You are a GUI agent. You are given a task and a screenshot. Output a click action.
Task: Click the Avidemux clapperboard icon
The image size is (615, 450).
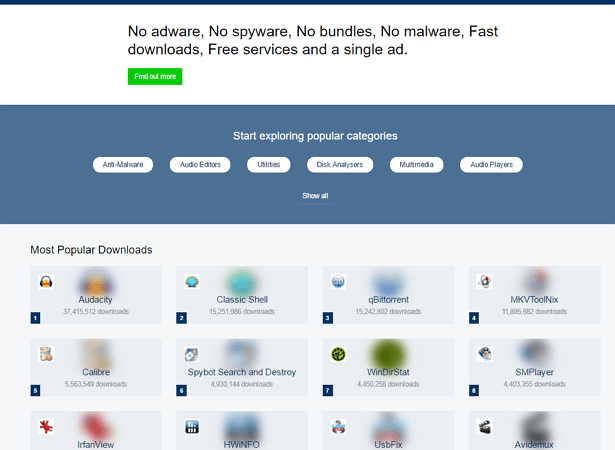[x=484, y=427]
